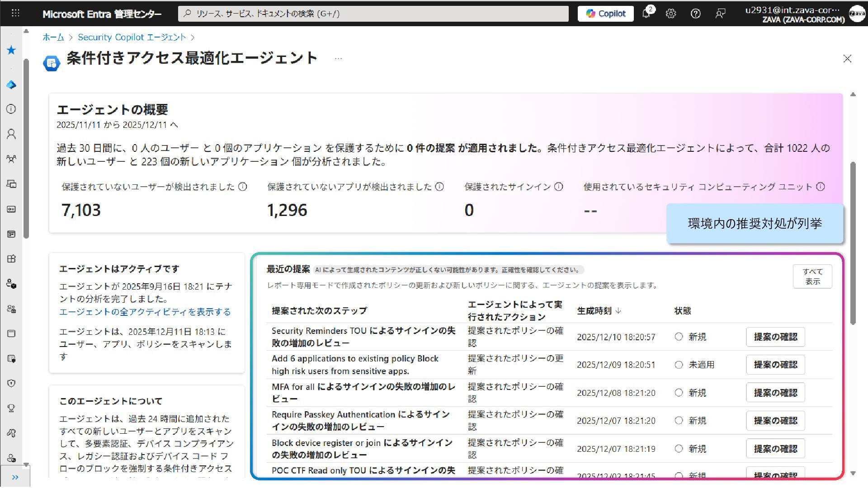
Task: Click the resource search box
Action: tap(373, 14)
